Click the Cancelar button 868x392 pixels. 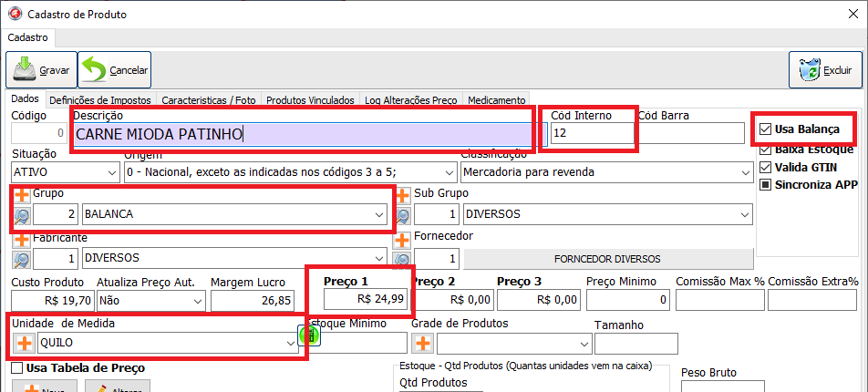coord(115,69)
